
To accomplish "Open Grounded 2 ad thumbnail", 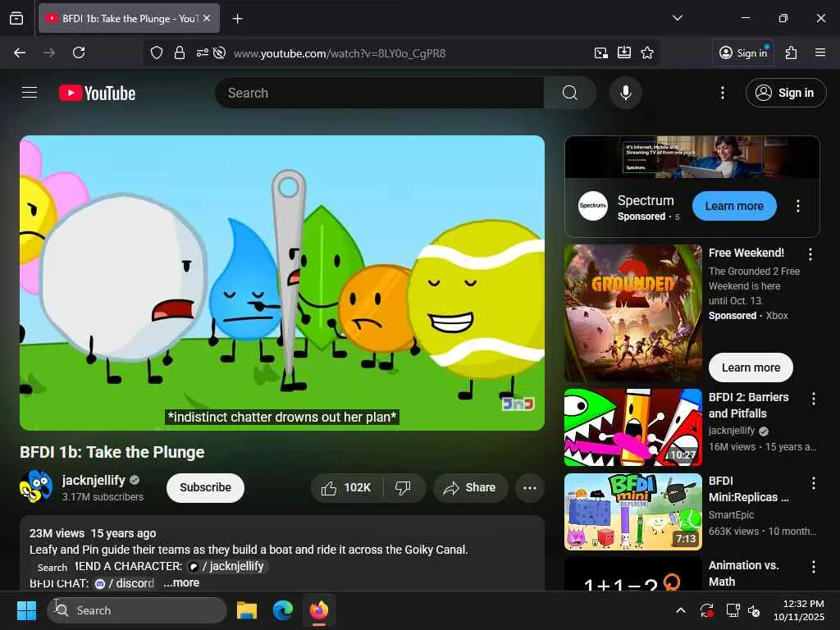I will coord(632,313).
